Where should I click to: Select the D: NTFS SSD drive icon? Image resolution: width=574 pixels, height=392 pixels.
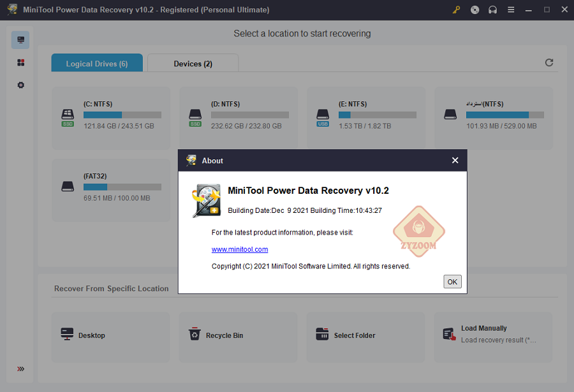pyautogui.click(x=195, y=117)
